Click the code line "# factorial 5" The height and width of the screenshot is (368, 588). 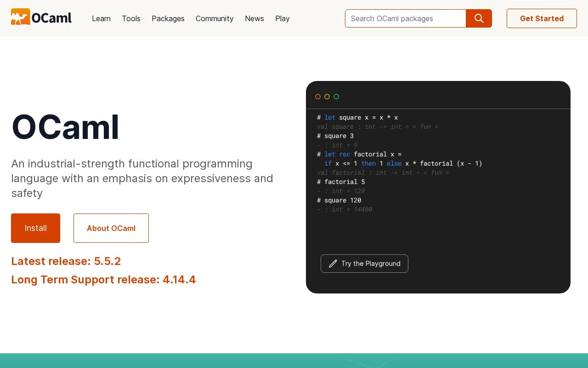point(341,182)
